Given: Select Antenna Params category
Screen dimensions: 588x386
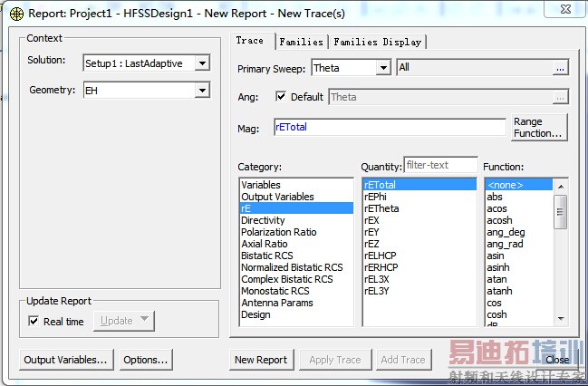Looking at the screenshot, I should click(296, 303).
